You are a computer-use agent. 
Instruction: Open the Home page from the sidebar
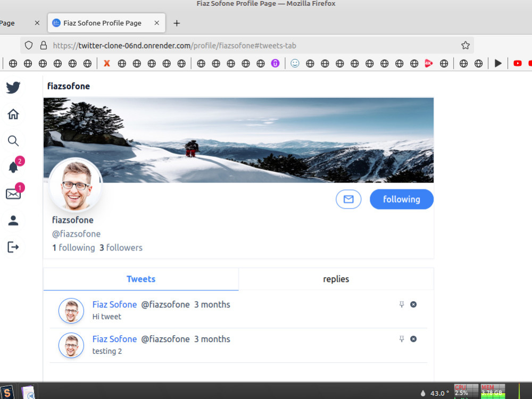pyautogui.click(x=13, y=114)
